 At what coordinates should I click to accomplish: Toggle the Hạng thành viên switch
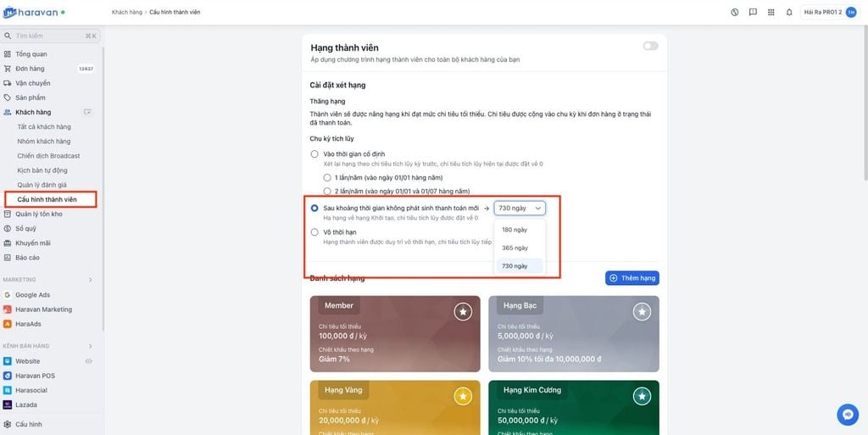click(x=650, y=46)
